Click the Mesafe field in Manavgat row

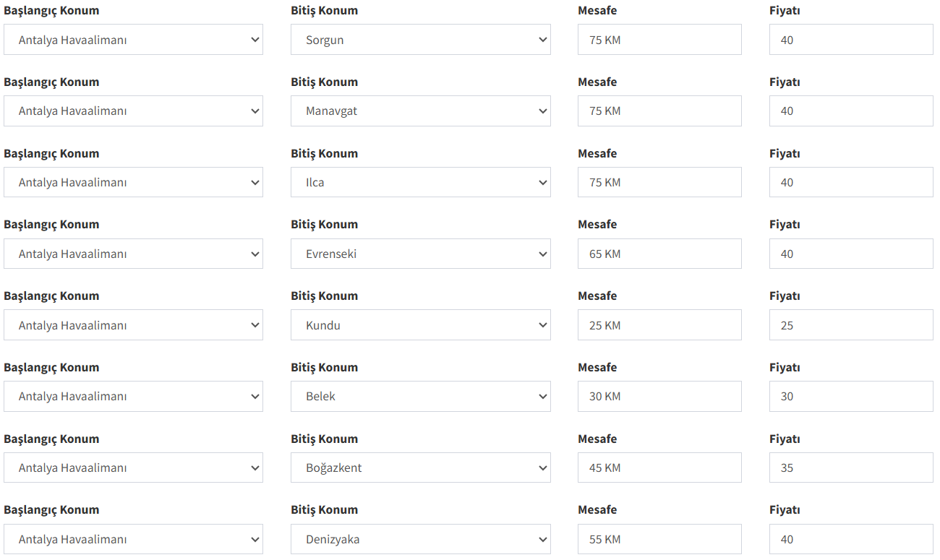click(659, 111)
